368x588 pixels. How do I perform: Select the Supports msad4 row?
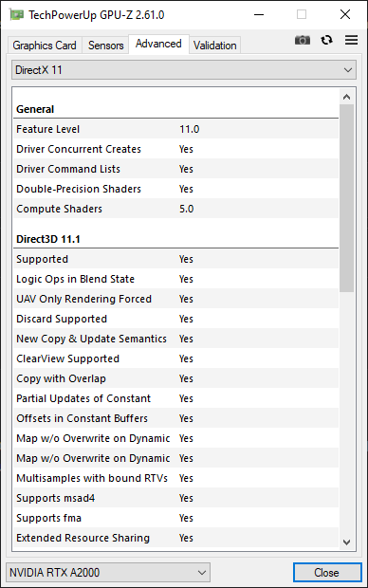[175, 498]
